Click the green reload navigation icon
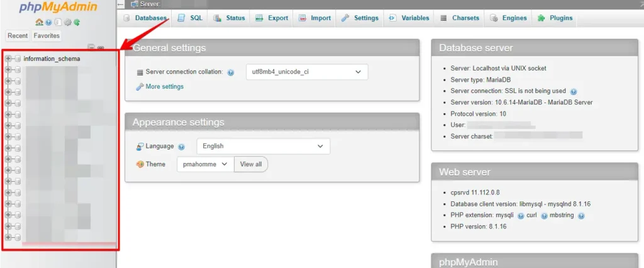 click(x=76, y=22)
